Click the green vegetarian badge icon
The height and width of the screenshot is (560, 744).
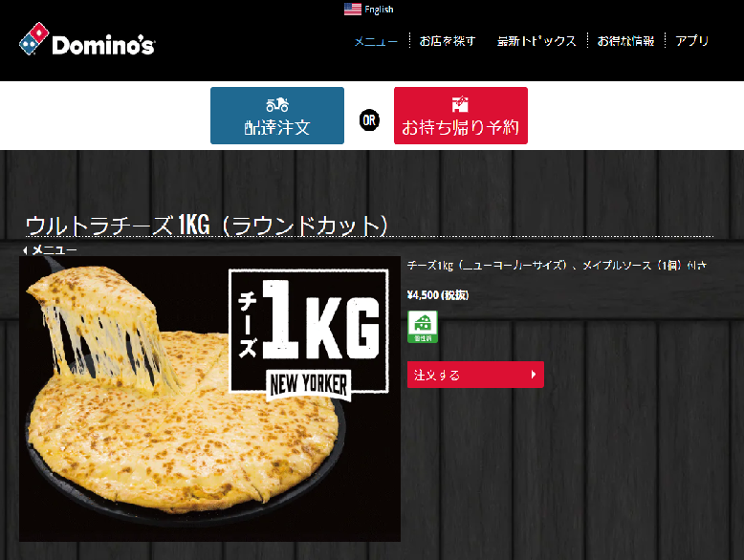pos(423,327)
